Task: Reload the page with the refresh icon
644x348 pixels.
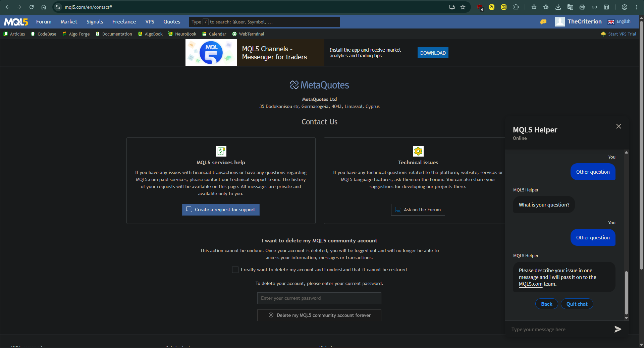Action: point(32,7)
